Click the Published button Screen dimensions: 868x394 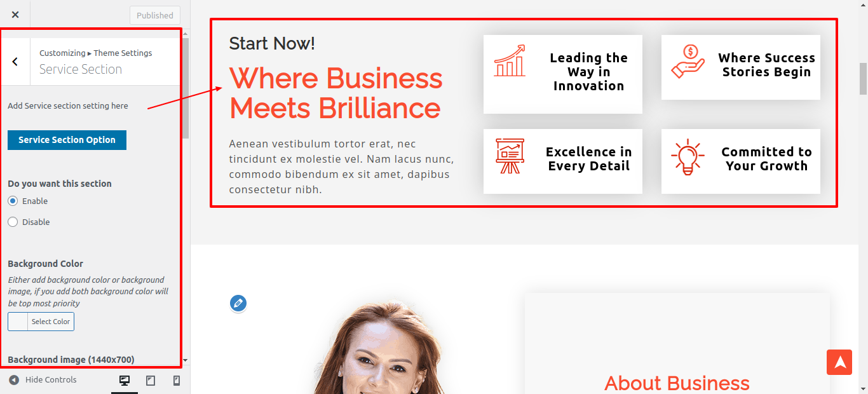pyautogui.click(x=155, y=15)
